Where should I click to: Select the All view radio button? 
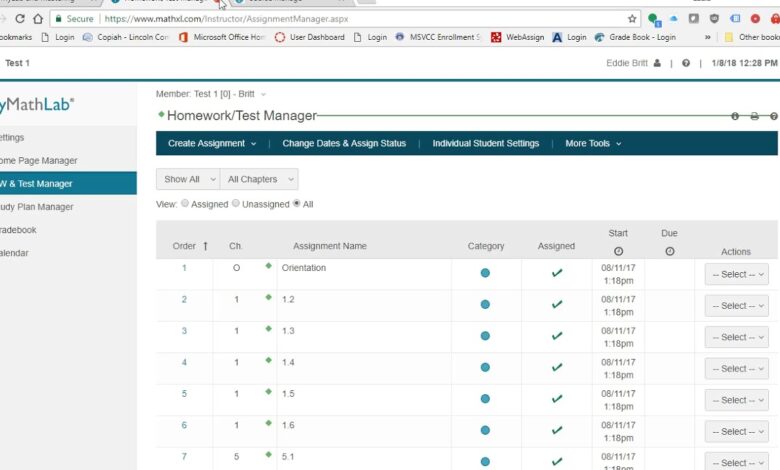[x=296, y=203]
